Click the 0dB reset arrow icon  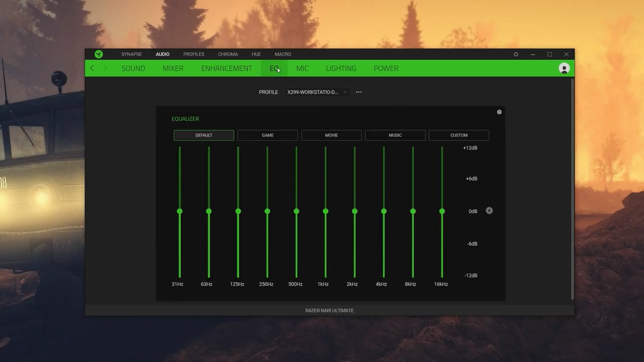pos(489,211)
